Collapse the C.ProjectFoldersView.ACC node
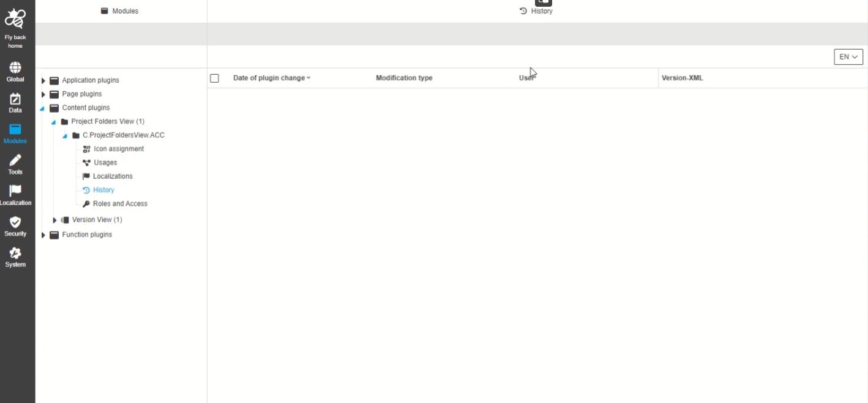The width and height of the screenshot is (868, 403). (64, 136)
